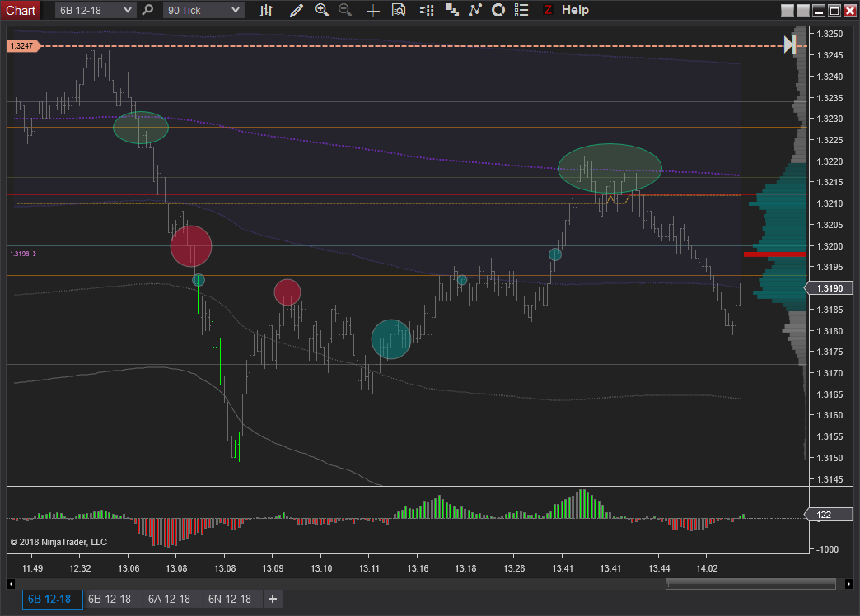Click the horizontal scrollbar thumb
The image size is (860, 616).
tap(751, 584)
